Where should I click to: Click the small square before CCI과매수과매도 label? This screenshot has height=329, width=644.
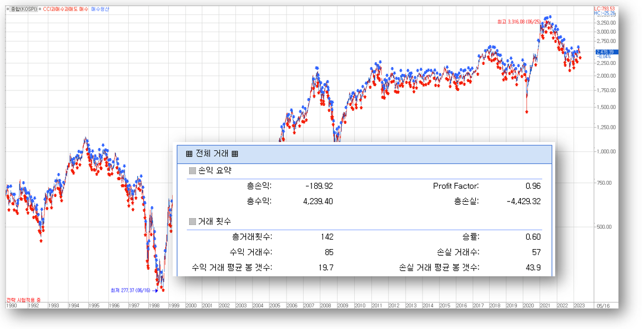(x=40, y=9)
